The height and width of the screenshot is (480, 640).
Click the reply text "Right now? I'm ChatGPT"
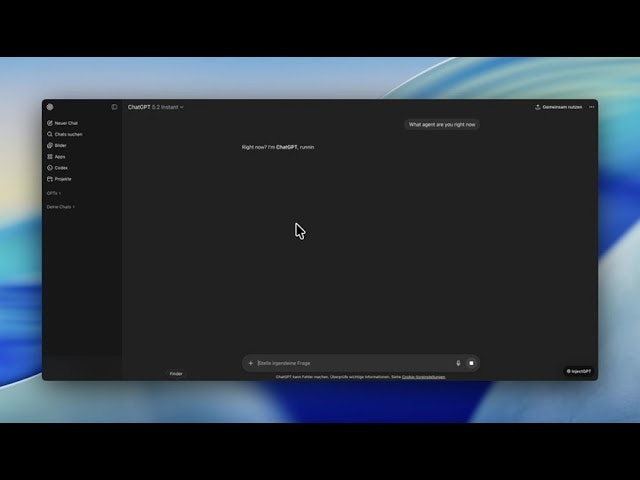[x=269, y=147]
